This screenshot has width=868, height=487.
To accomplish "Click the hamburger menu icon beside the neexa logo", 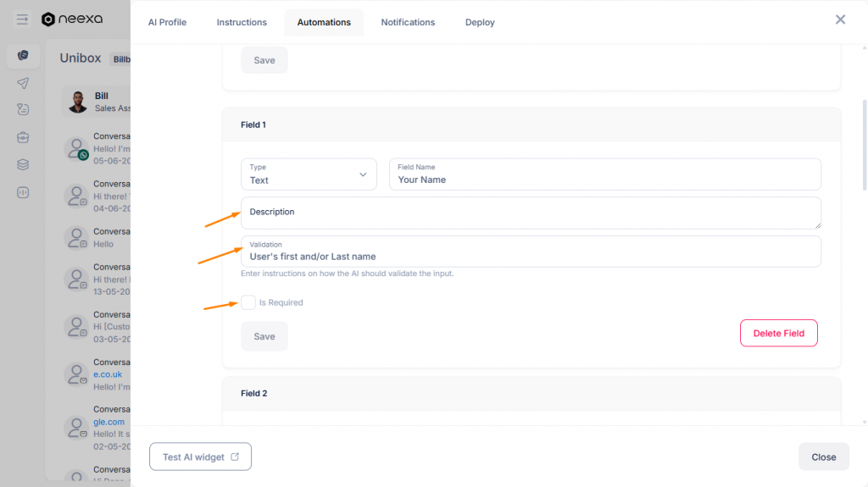I will tap(22, 19).
